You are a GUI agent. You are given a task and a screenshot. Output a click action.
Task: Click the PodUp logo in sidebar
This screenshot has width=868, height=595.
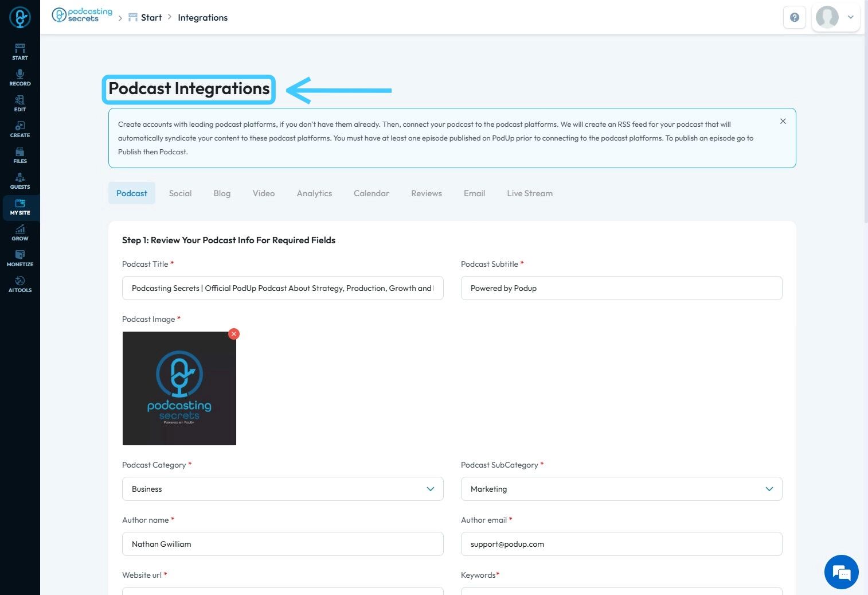[20, 17]
